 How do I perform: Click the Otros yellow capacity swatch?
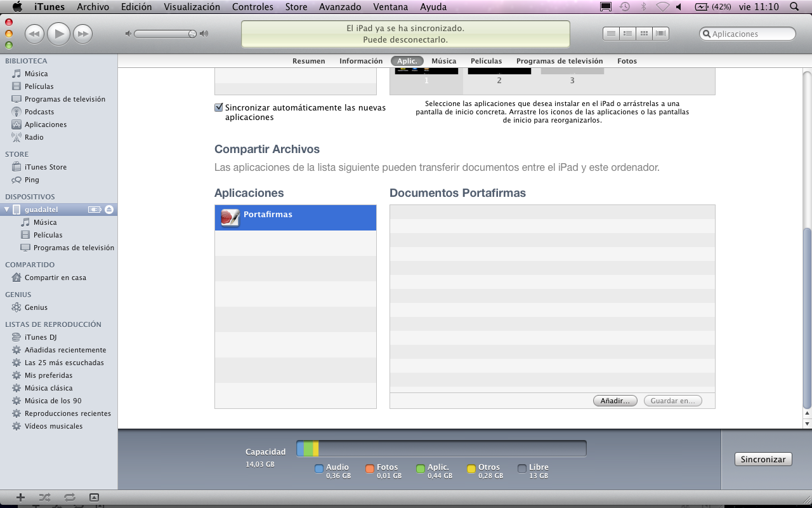[x=471, y=469]
